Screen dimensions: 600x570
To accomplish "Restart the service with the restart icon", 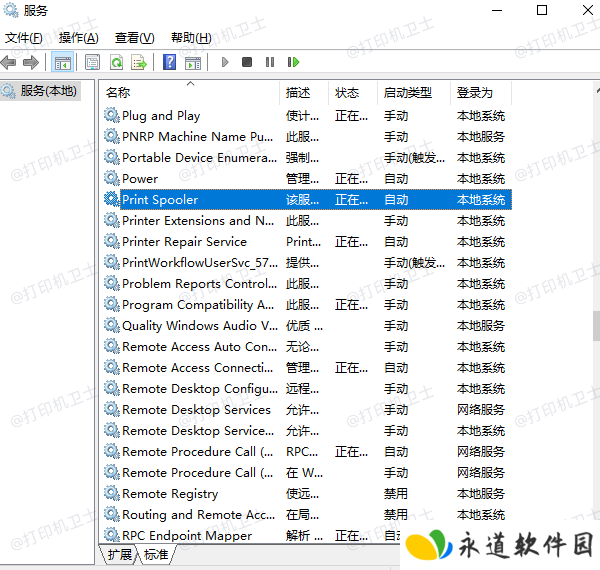I will coord(293,62).
